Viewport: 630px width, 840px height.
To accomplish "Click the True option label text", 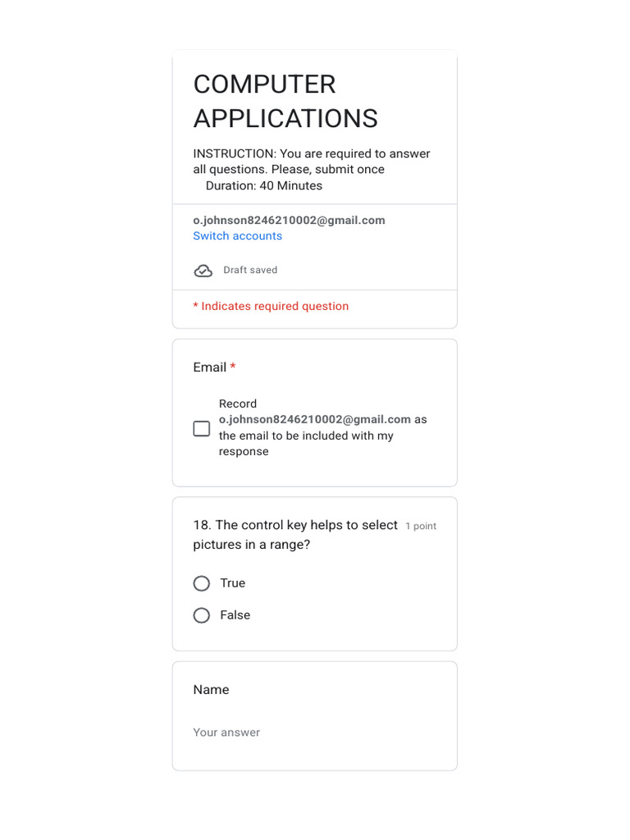I will pos(233,583).
